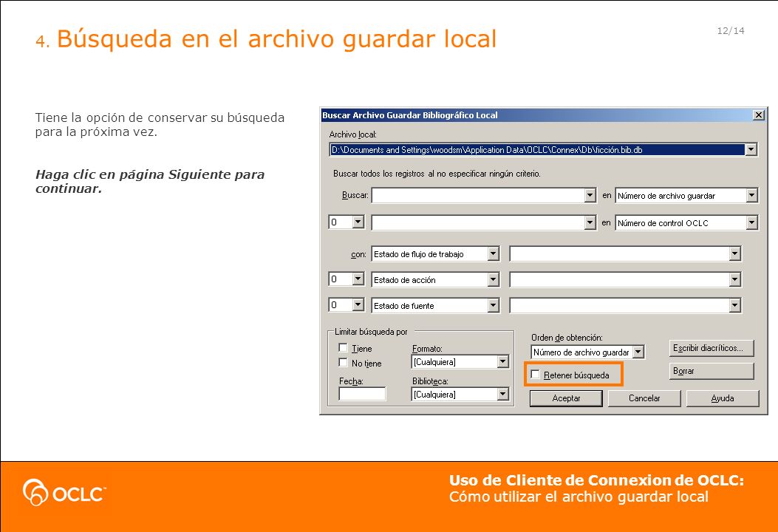This screenshot has height=532, width=778.
Task: Click the Limitar búsqueda por group label
Action: tap(371, 332)
